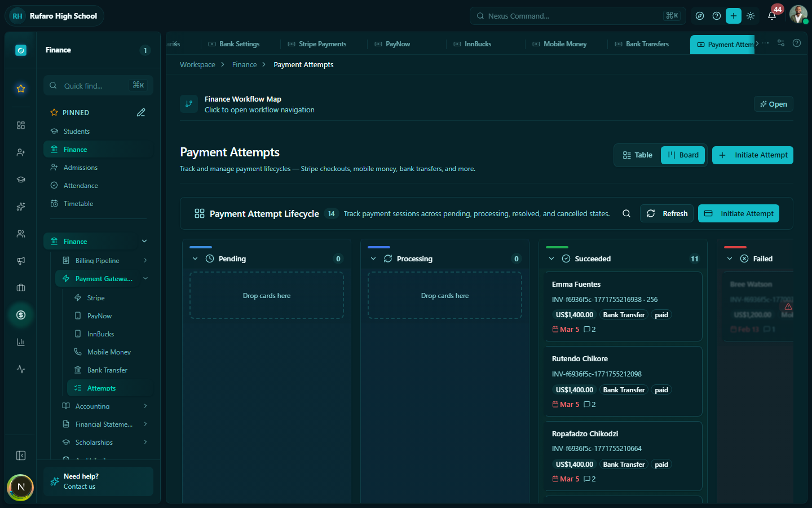
Task: Click Initiate Attempt in page header
Action: tap(753, 155)
